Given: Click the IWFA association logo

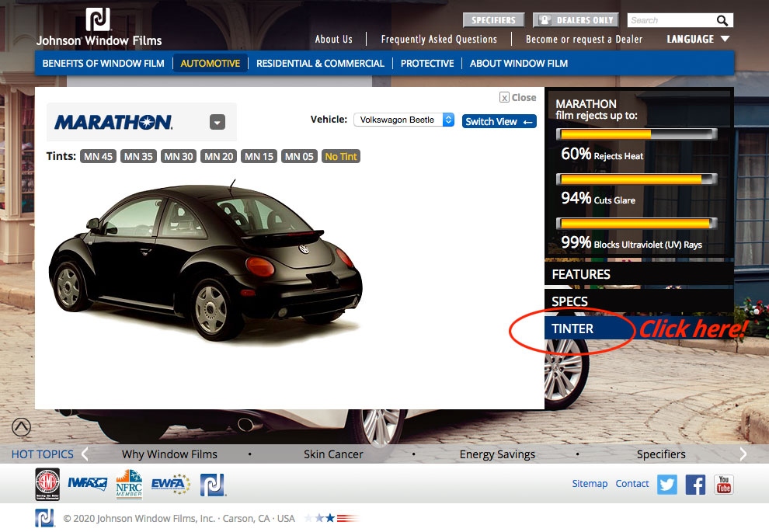Looking at the screenshot, I should point(87,484).
